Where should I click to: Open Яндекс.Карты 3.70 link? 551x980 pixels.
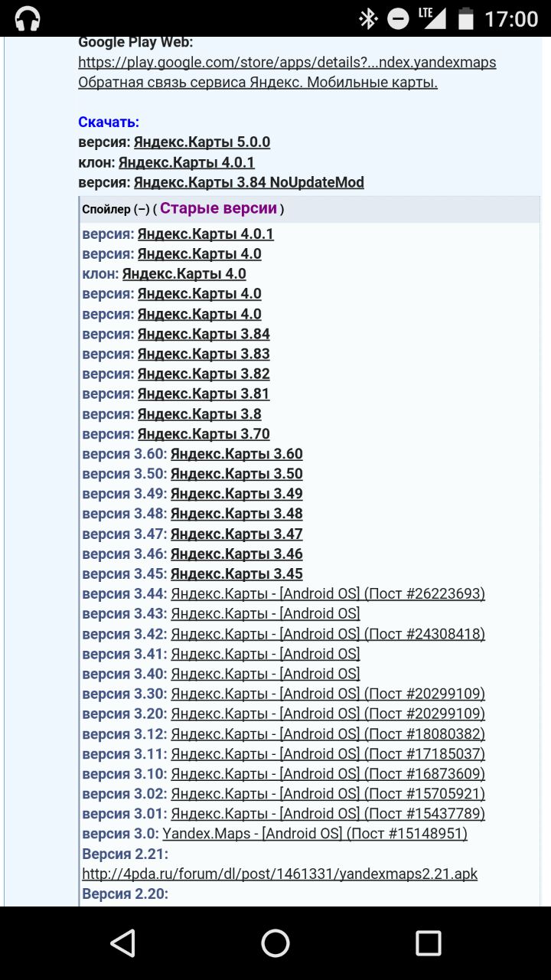click(204, 434)
